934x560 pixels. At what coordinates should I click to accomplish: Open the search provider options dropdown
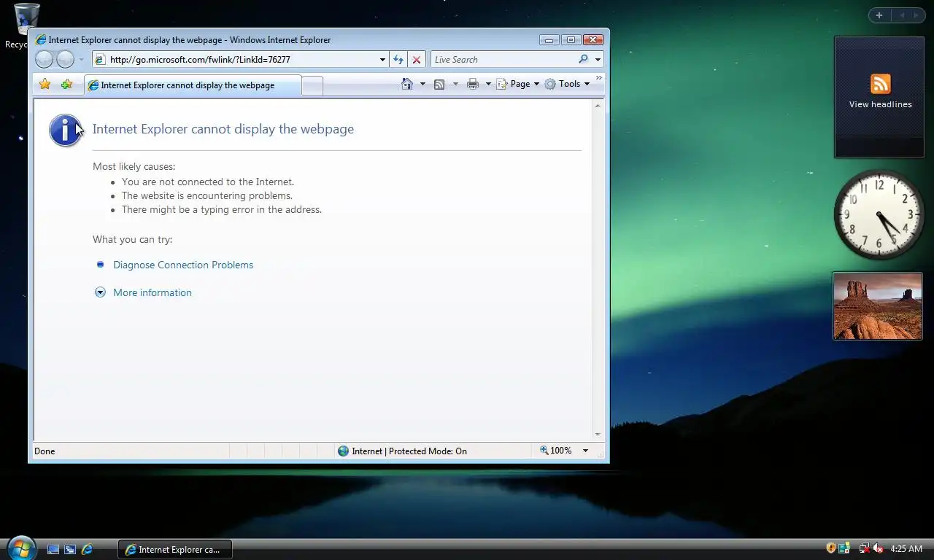(x=598, y=60)
